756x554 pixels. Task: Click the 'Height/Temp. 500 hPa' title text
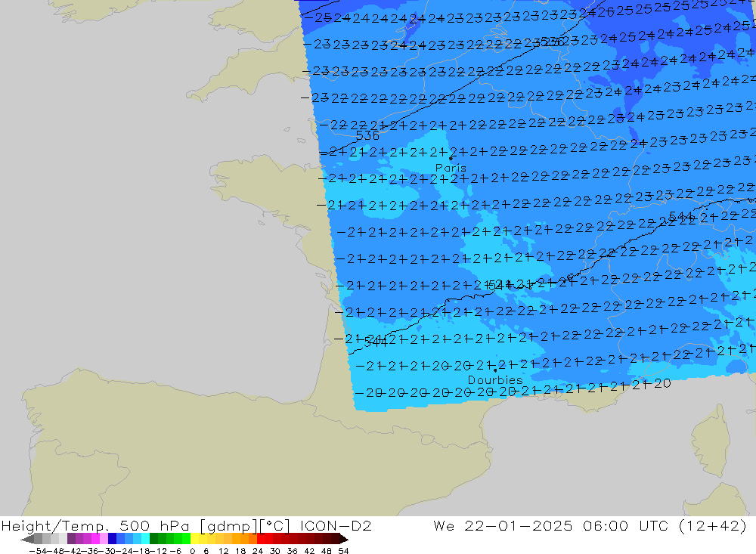click(x=95, y=525)
